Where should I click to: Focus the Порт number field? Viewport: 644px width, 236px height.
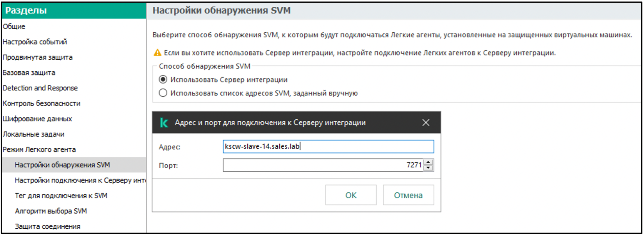click(x=323, y=165)
